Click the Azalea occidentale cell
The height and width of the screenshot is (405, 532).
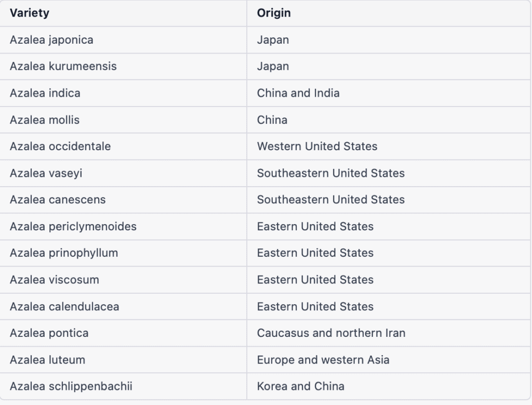point(60,147)
